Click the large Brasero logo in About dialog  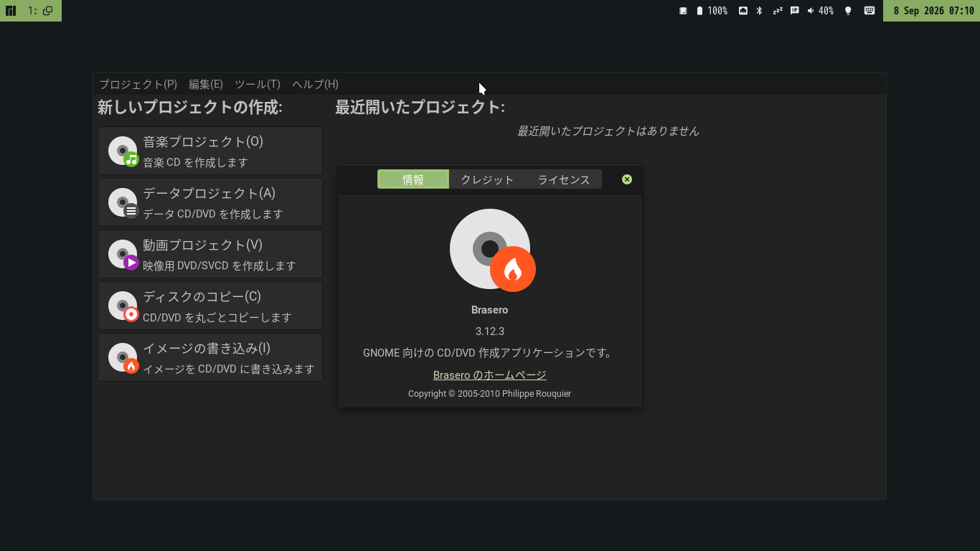[x=492, y=250]
